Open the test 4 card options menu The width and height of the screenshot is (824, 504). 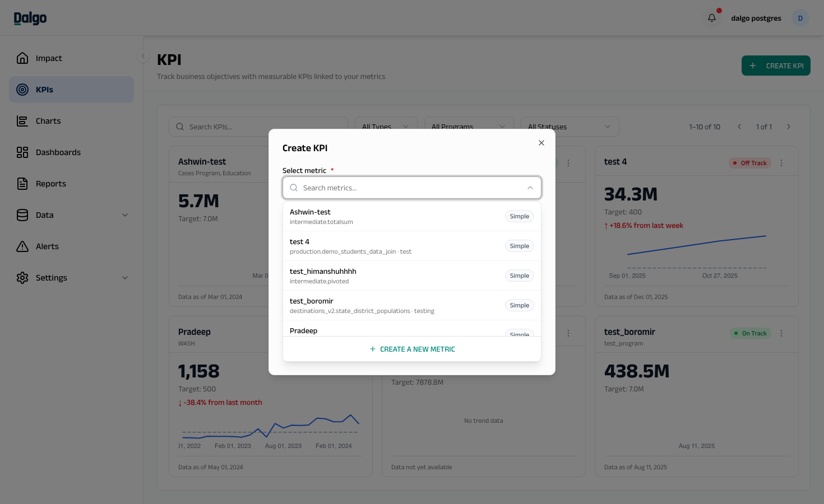781,163
